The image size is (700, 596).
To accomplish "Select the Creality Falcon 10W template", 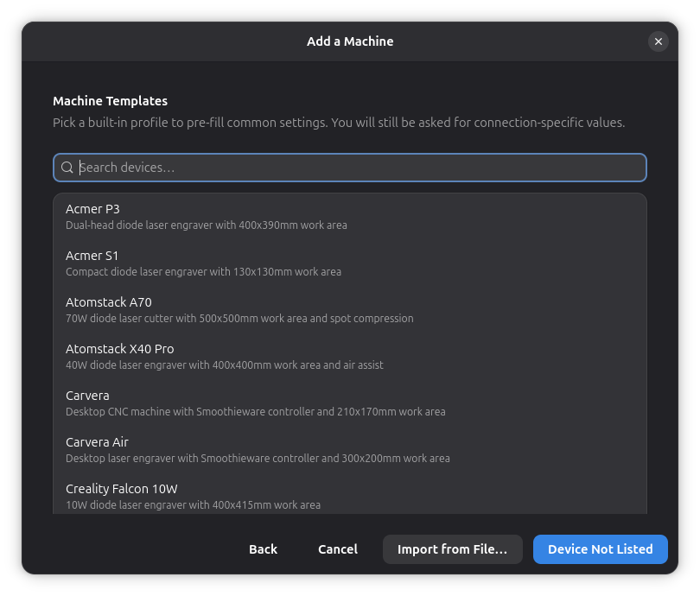I will click(350, 494).
